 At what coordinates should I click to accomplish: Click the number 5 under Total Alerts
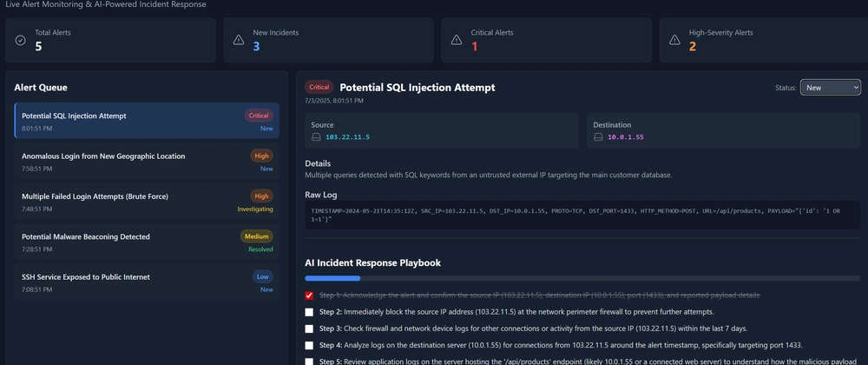pyautogui.click(x=38, y=47)
